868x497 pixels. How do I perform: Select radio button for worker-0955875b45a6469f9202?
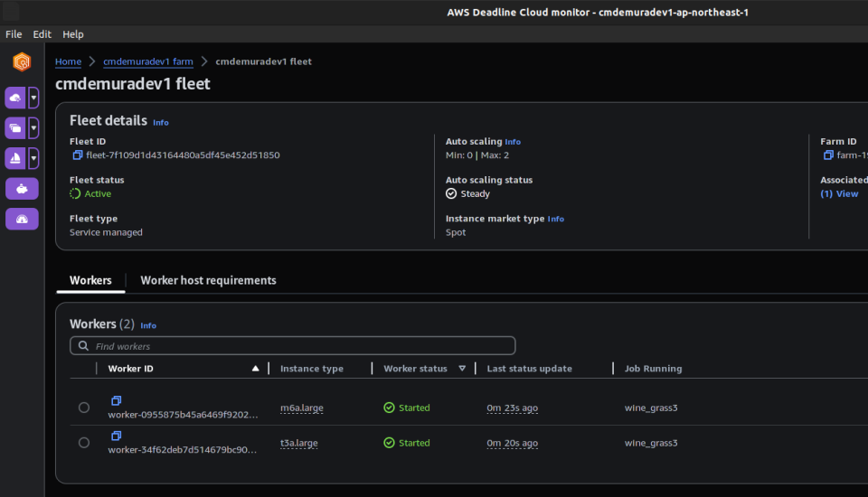point(84,408)
